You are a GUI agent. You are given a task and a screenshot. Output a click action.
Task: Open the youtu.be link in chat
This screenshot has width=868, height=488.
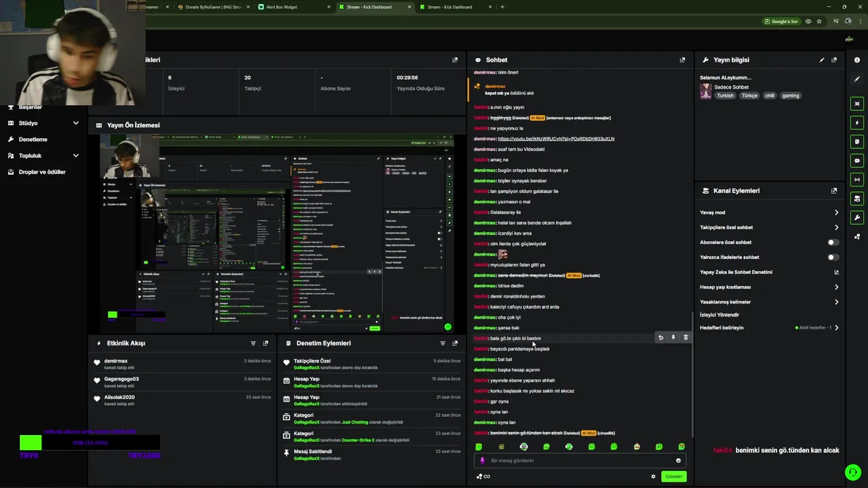tap(556, 138)
